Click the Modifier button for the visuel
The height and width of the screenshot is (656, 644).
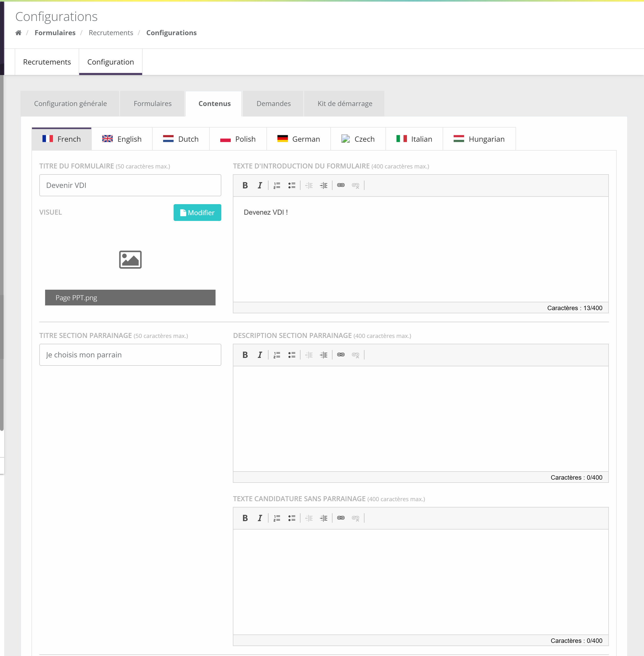197,213
